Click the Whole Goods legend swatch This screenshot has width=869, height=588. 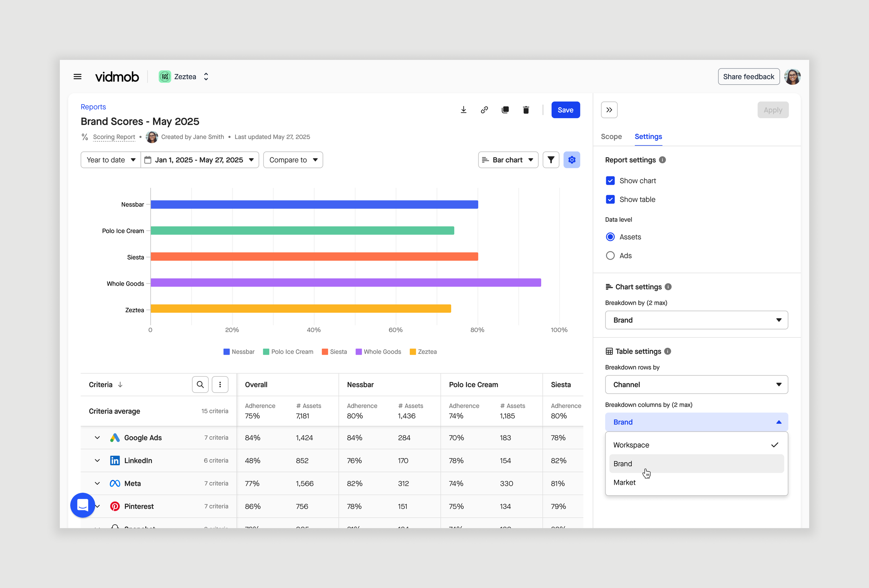(358, 352)
